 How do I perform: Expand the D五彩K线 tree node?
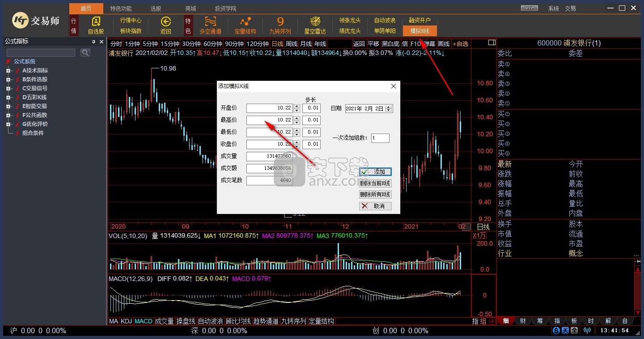(x=8, y=97)
